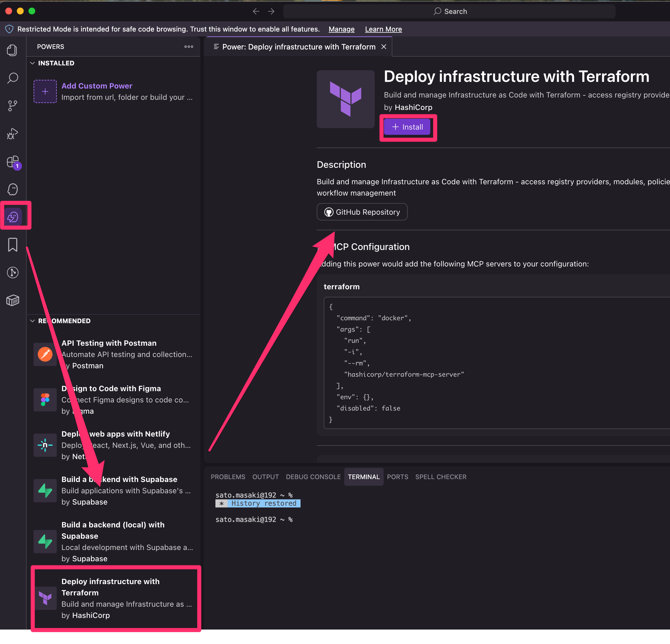
Task: Open the Powers panel icon
Action: pos(13,217)
